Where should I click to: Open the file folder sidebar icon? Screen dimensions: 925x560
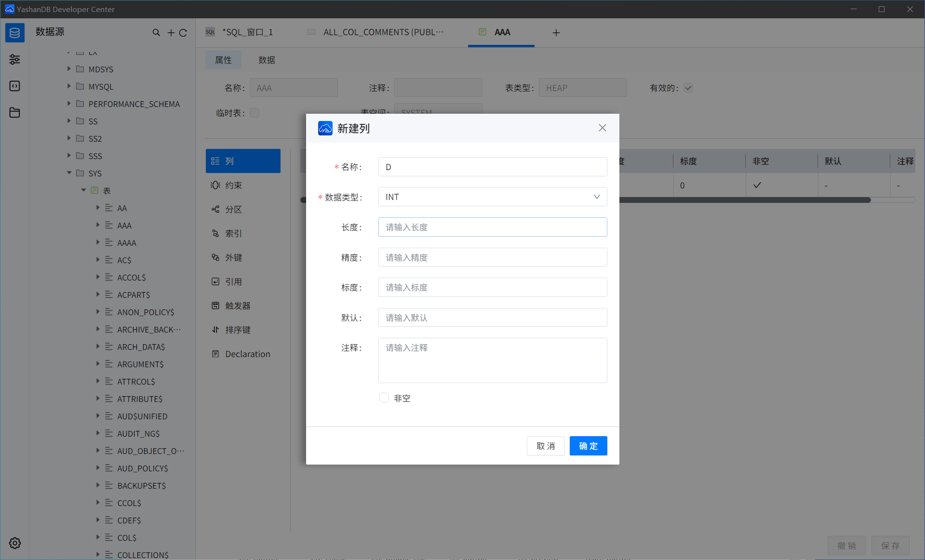tap(14, 112)
